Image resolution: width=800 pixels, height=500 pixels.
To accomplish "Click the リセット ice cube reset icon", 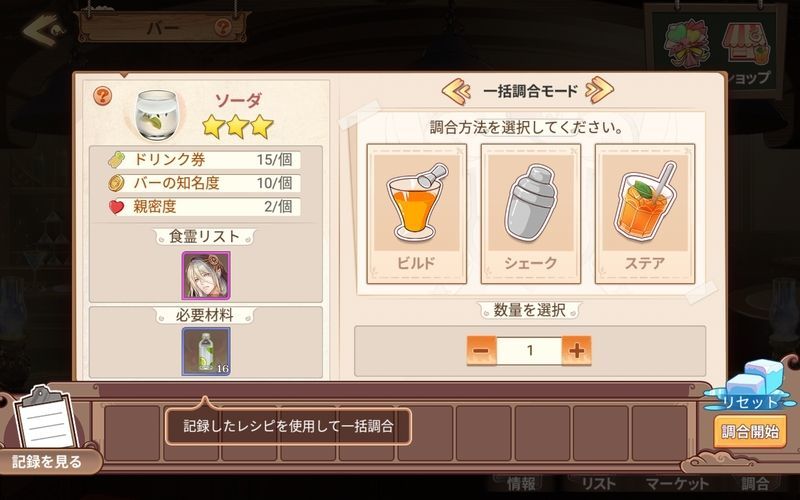I will [749, 386].
